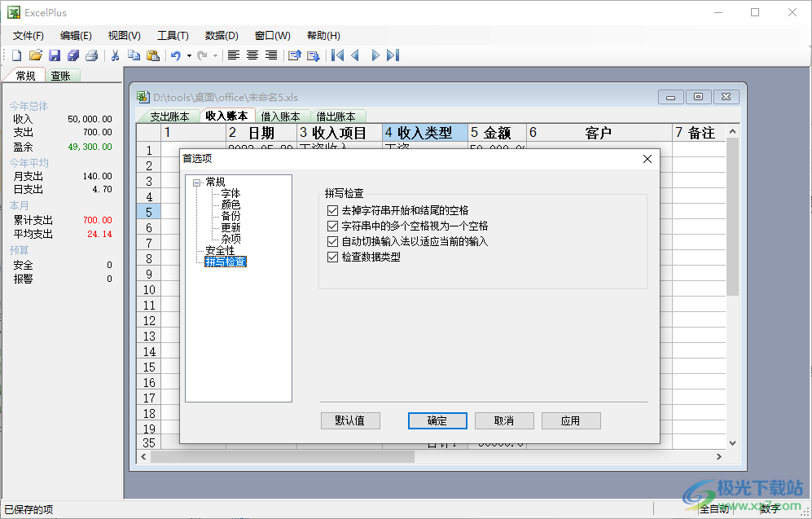The height and width of the screenshot is (519, 812).
Task: Go to the next record icon
Action: click(x=375, y=55)
